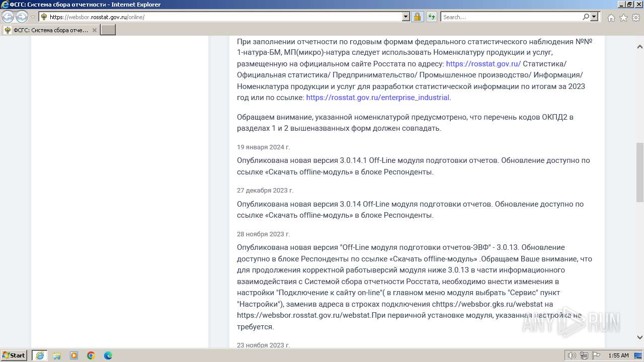Screen dimensions: 644x362
Task: Click the vertical scrollbar up arrow
Action: click(x=640, y=47)
